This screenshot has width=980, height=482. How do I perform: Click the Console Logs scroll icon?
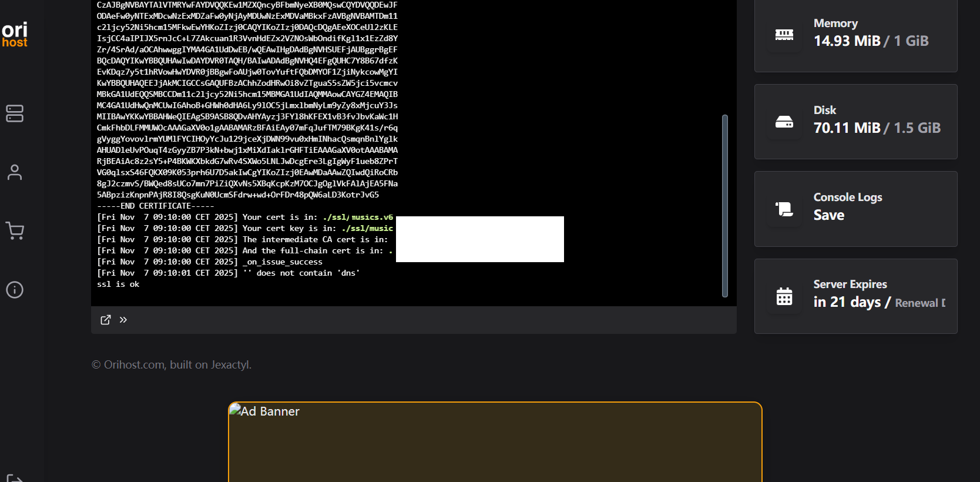(x=784, y=209)
